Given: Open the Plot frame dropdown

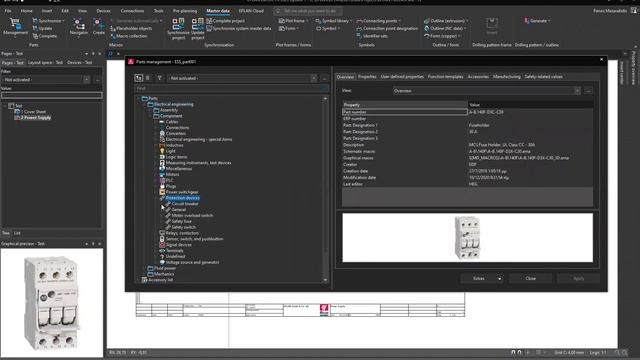Looking at the screenshot, I should (x=293, y=21).
